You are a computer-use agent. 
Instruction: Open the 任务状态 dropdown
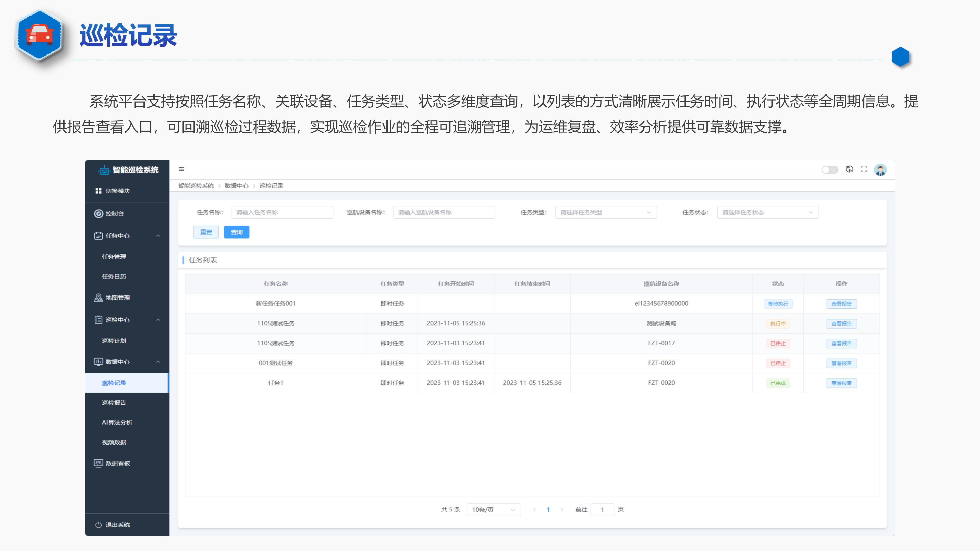click(768, 212)
